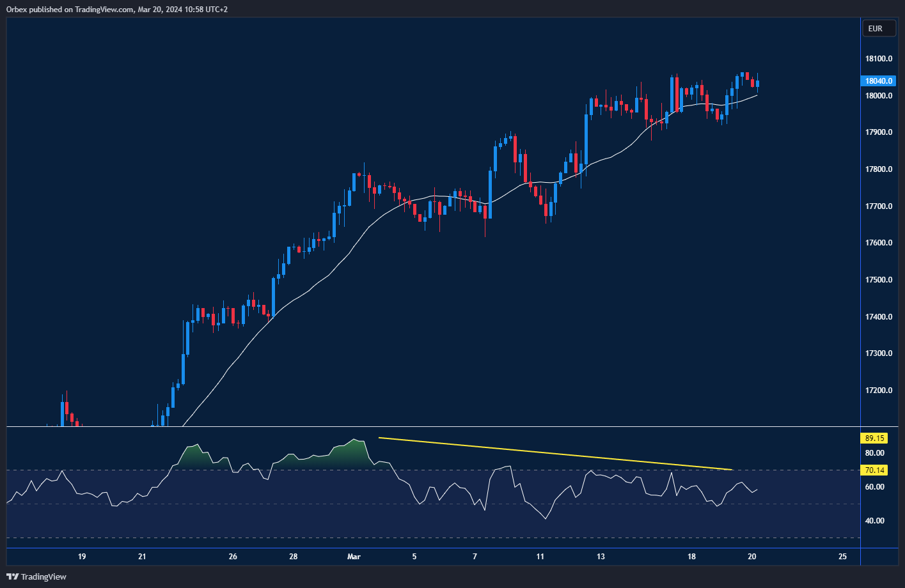This screenshot has height=588, width=905.
Task: Select the date 20 on the time axis
Action: click(752, 557)
